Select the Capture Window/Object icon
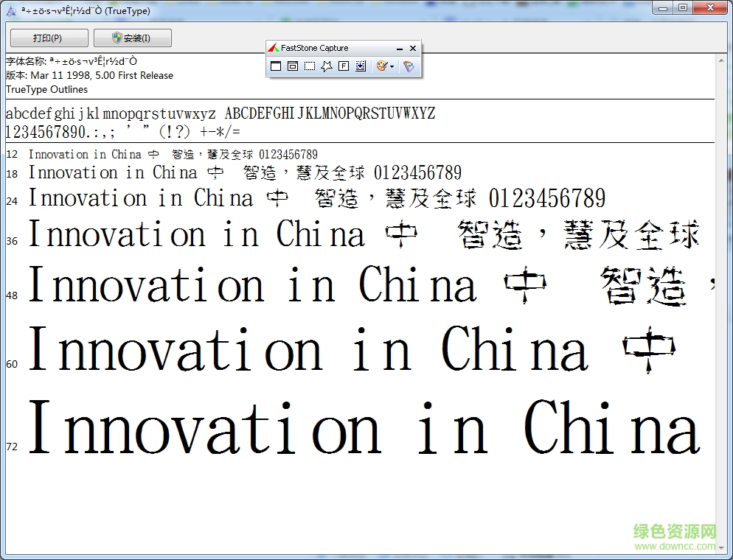This screenshot has width=733, height=560. tap(293, 66)
